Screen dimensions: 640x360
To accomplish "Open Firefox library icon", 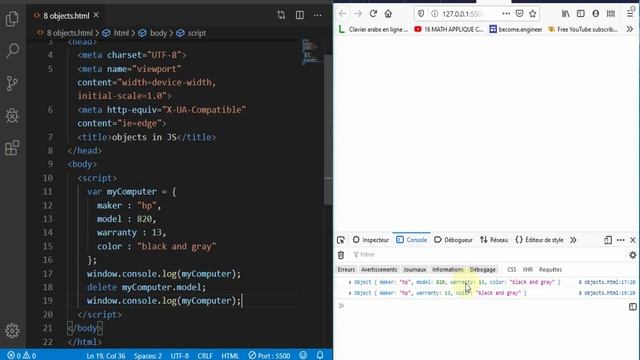I will [565, 13].
